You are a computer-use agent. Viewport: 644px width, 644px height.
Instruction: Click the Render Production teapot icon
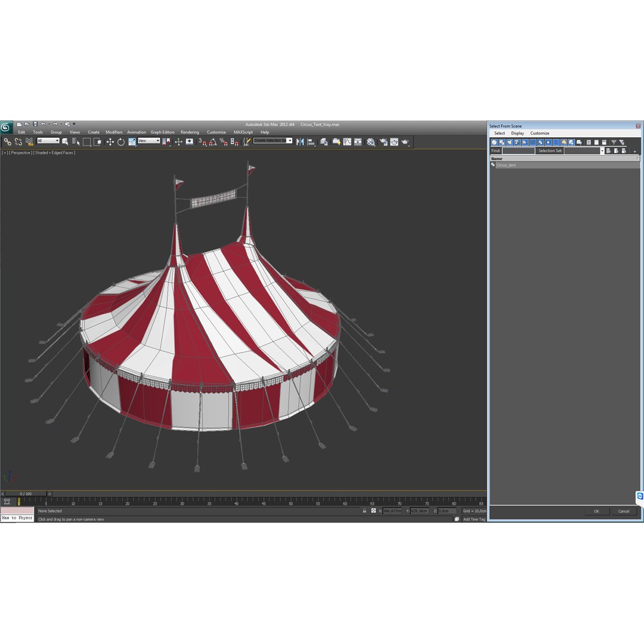[405, 142]
